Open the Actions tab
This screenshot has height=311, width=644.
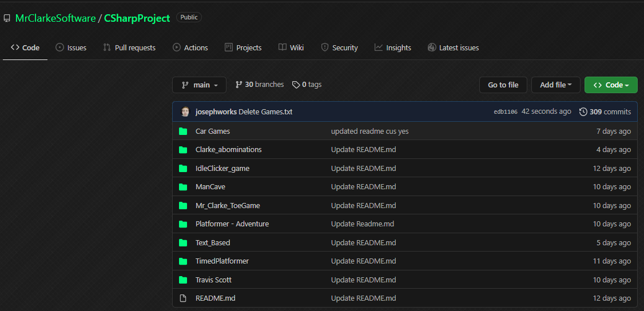[190, 47]
